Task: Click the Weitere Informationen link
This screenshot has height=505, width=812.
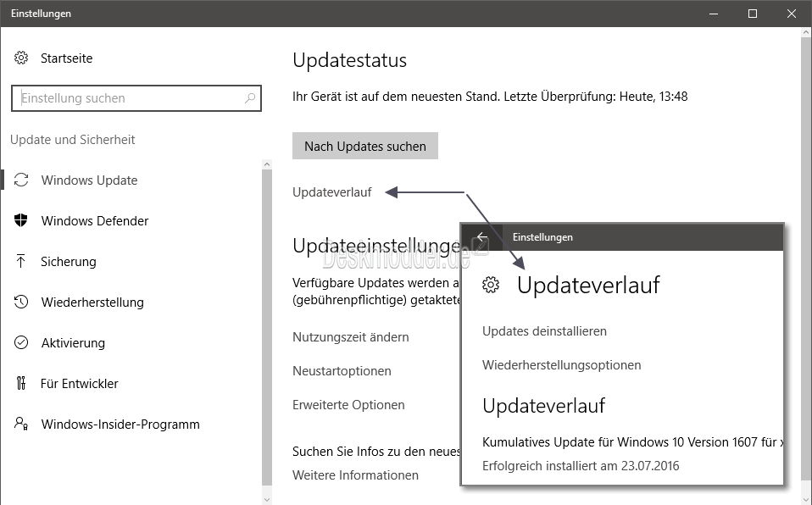Action: (355, 475)
